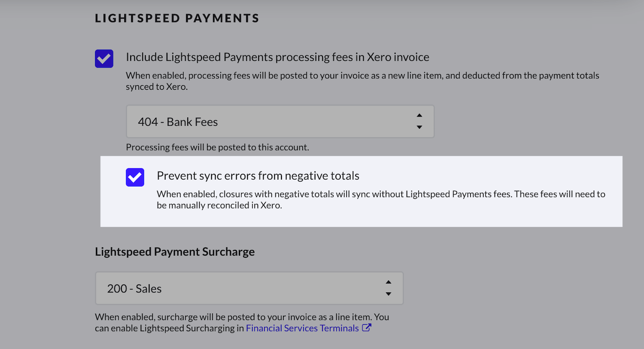Click the down arrow on the Sales surcharge selector
Image resolution: width=644 pixels, height=349 pixels.
tap(388, 294)
